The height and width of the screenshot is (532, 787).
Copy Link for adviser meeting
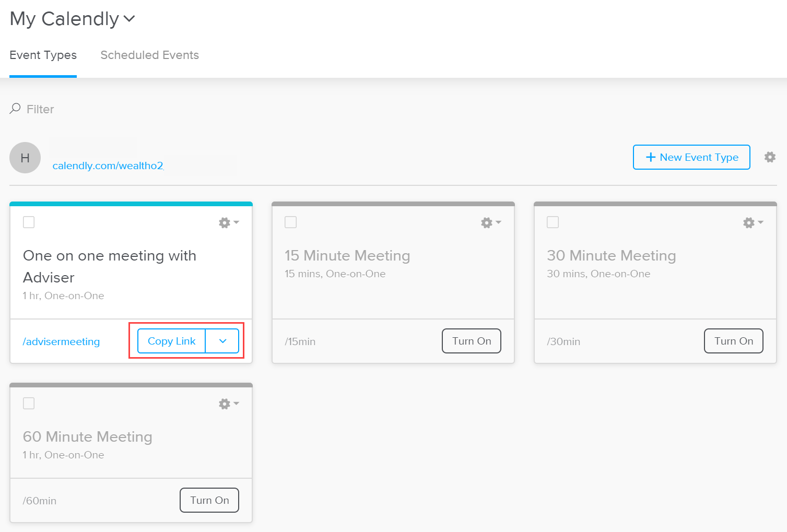tap(171, 341)
